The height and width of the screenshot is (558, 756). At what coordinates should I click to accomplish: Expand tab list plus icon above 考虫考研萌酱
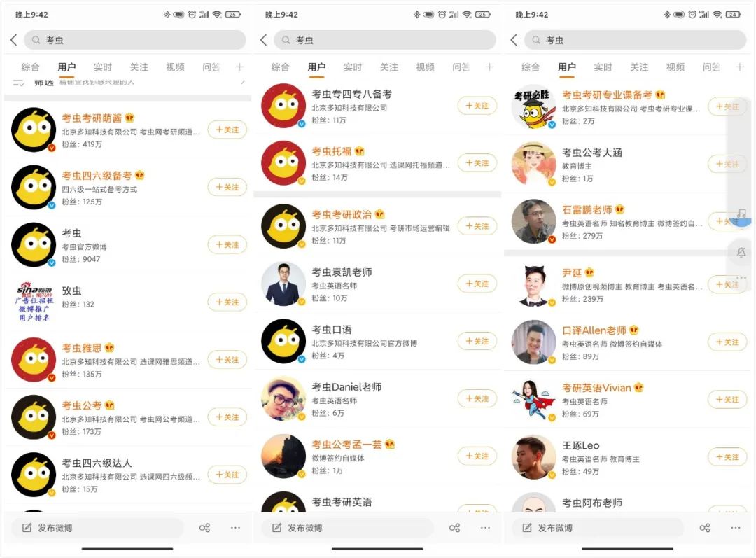point(239,67)
